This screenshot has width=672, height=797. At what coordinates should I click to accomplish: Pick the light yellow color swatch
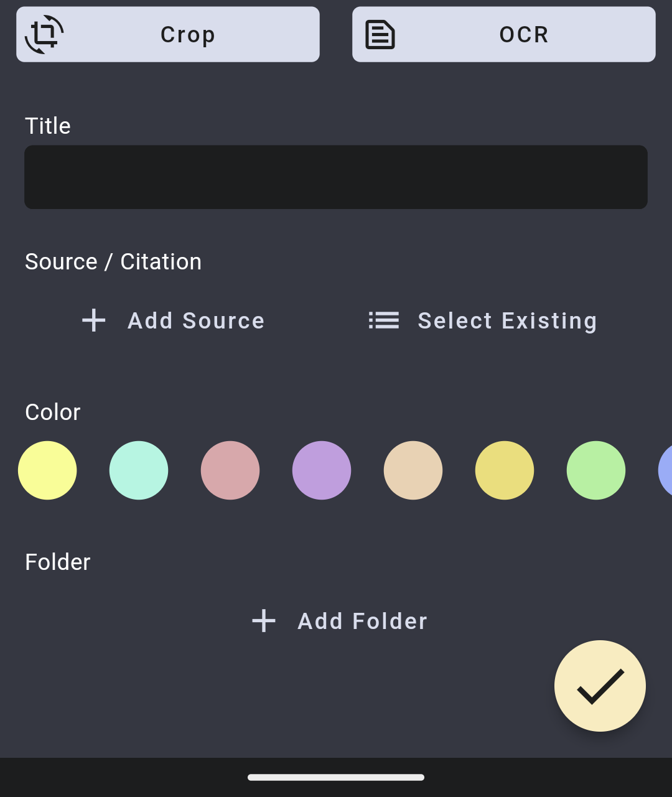[x=47, y=470]
